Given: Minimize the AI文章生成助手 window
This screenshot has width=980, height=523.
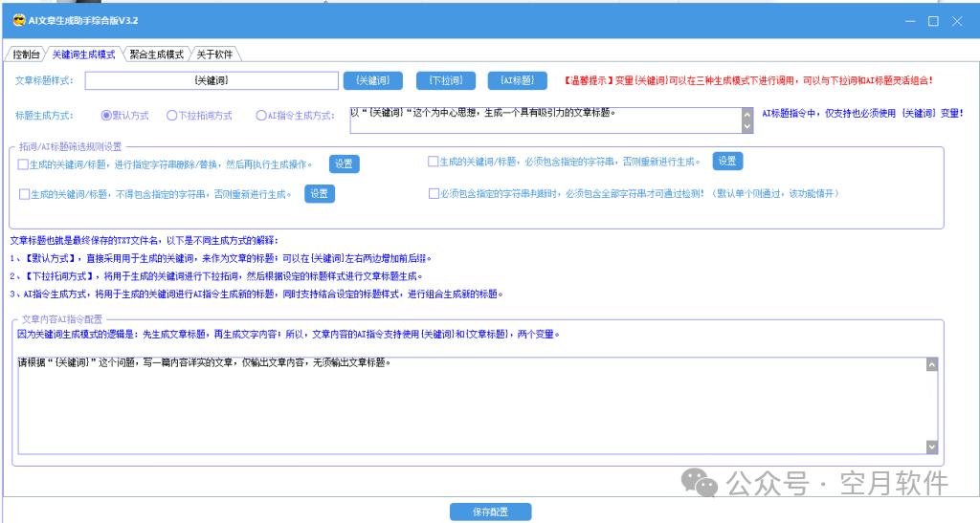Looking at the screenshot, I should tap(910, 21).
